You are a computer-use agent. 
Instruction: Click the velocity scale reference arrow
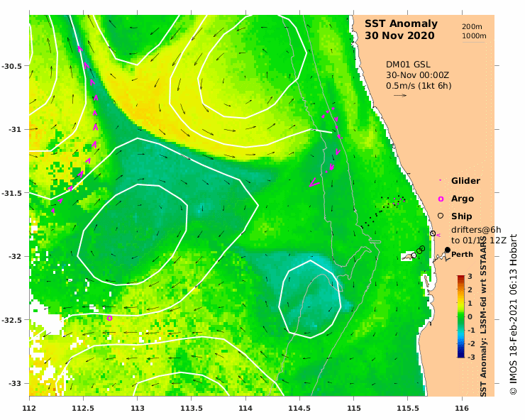click(x=399, y=96)
